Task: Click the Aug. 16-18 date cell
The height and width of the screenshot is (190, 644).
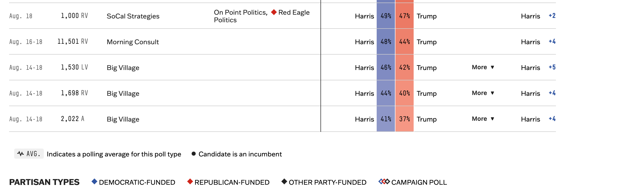Action: [26, 42]
